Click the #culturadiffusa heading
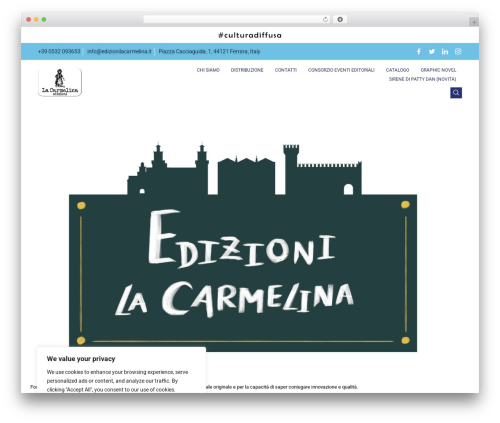Image resolution: width=500 pixels, height=423 pixels. click(x=250, y=35)
